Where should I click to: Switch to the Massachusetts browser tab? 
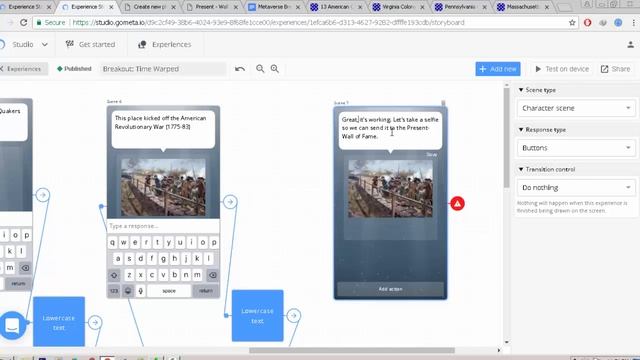click(x=522, y=7)
